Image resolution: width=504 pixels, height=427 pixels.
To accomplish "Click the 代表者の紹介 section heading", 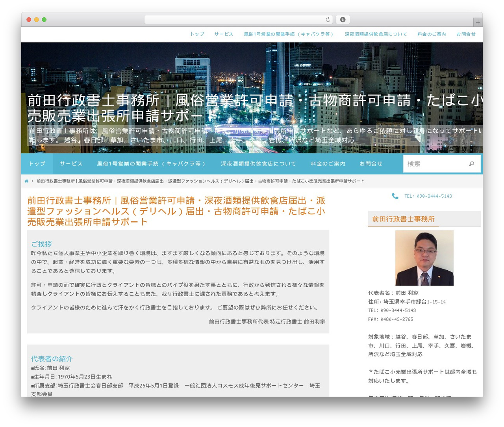I will pos(52,359).
